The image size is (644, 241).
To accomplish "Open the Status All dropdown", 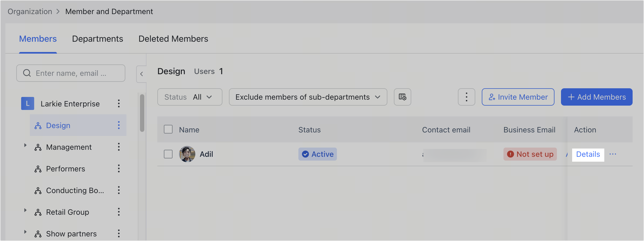I will coord(190,97).
